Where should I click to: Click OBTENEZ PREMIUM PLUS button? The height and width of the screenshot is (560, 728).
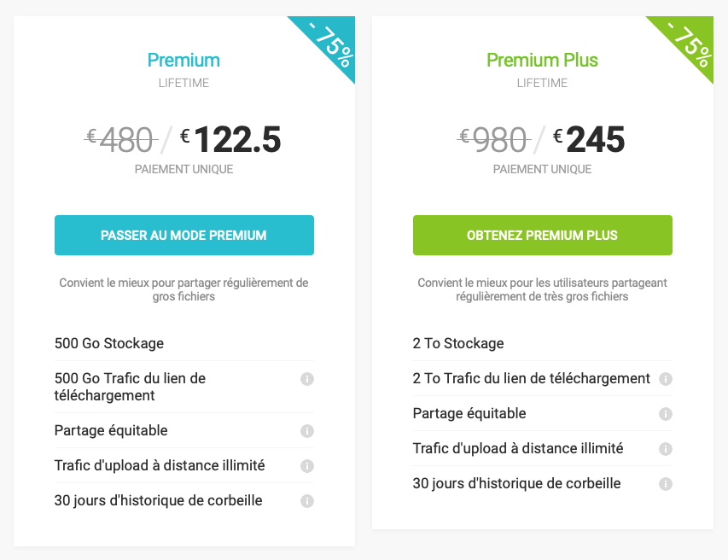point(543,235)
